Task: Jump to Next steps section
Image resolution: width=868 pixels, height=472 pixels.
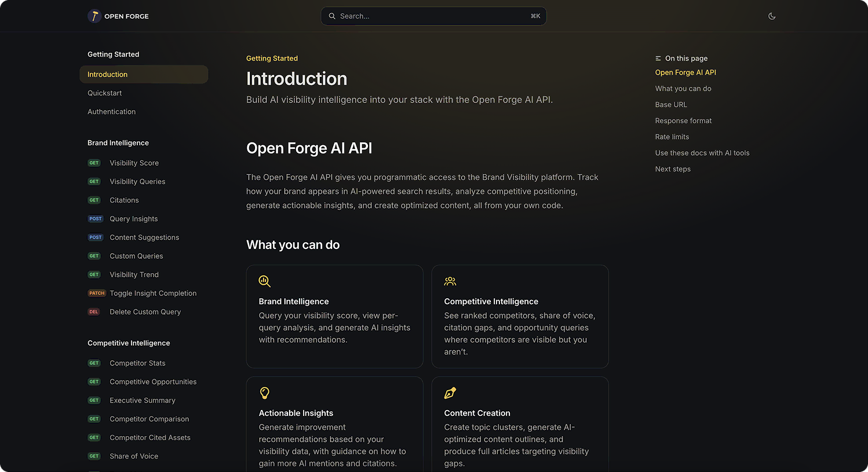Action: point(673,170)
